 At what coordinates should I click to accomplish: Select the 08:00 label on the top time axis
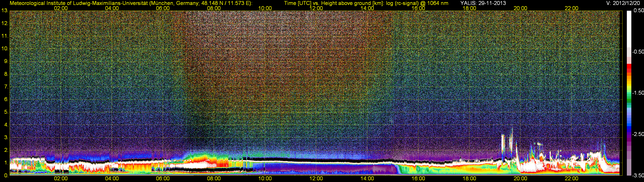click(x=214, y=8)
